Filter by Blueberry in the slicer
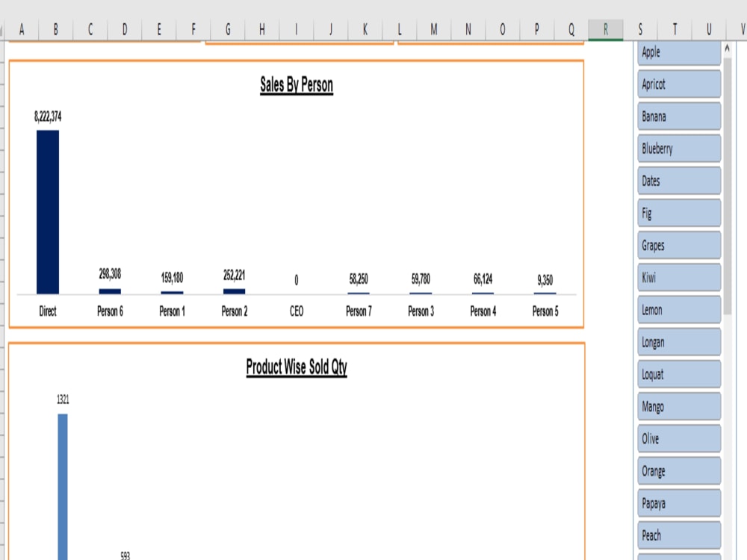747x560 pixels. pyautogui.click(x=679, y=149)
